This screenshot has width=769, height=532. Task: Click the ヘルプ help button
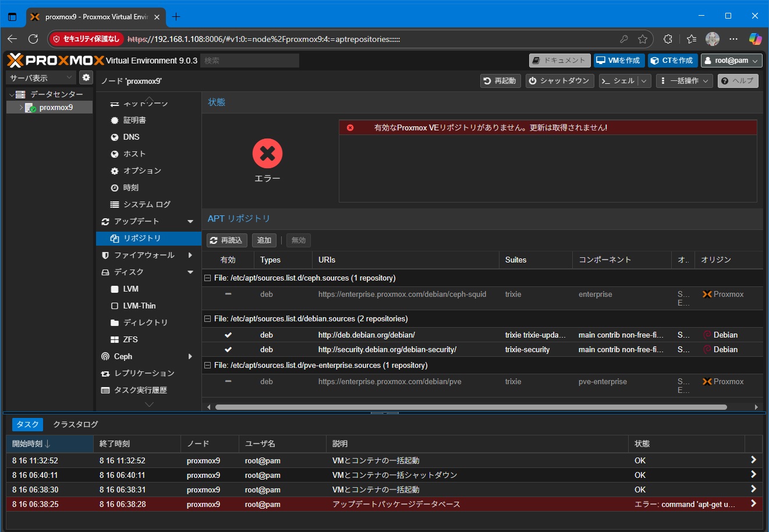click(x=738, y=81)
